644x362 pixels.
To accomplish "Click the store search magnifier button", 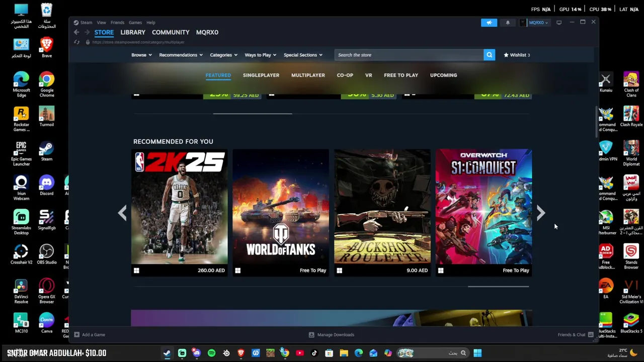I will coord(489,55).
